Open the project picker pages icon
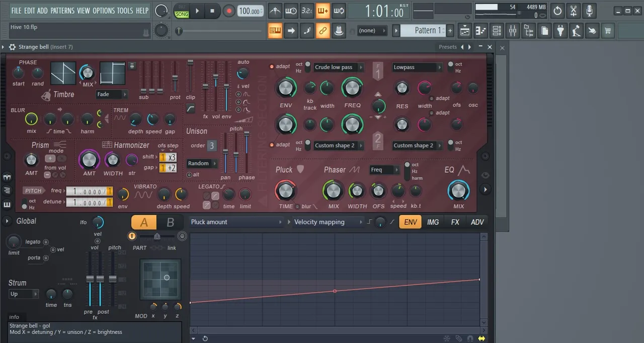Screen dimensions: 644x343 click(545, 31)
